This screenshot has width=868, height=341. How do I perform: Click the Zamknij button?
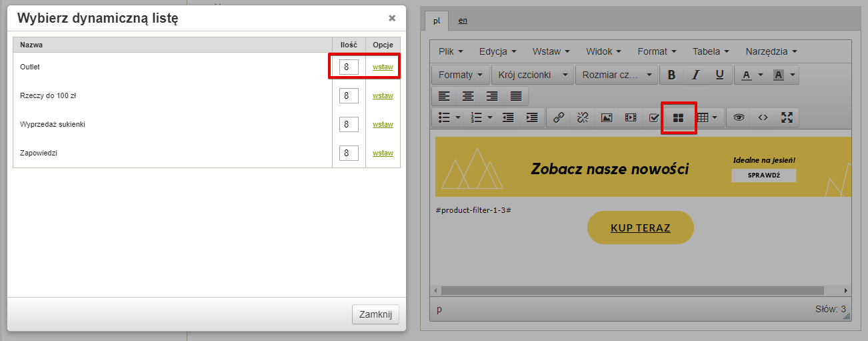coord(375,314)
